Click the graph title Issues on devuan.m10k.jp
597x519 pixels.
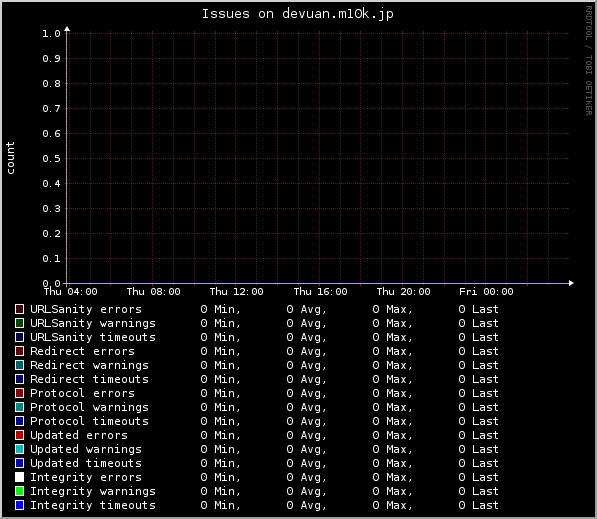(x=297, y=14)
